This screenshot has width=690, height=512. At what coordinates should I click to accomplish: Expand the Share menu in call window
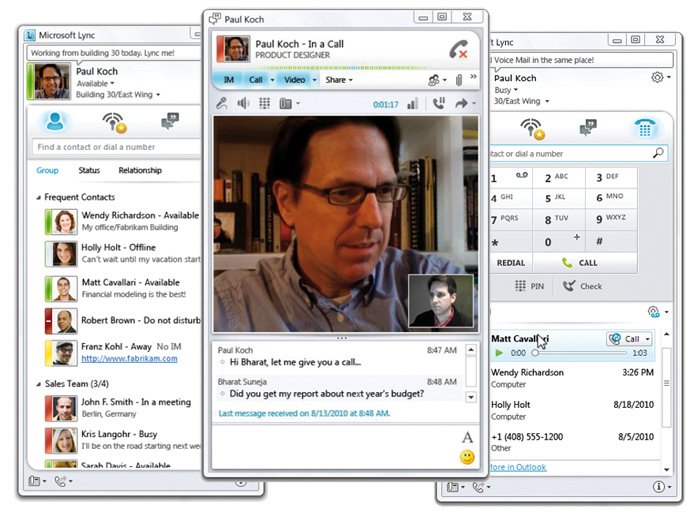coord(338,79)
